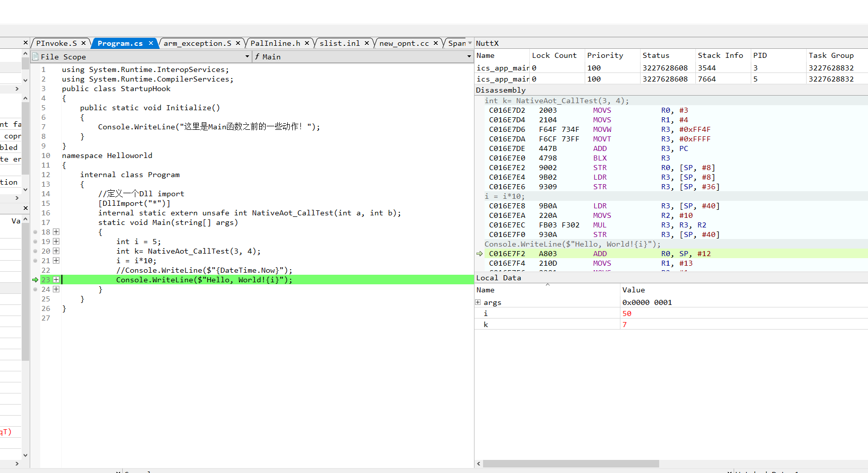Expand the args variable in Local Data
The image size is (868, 473).
pos(478,302)
